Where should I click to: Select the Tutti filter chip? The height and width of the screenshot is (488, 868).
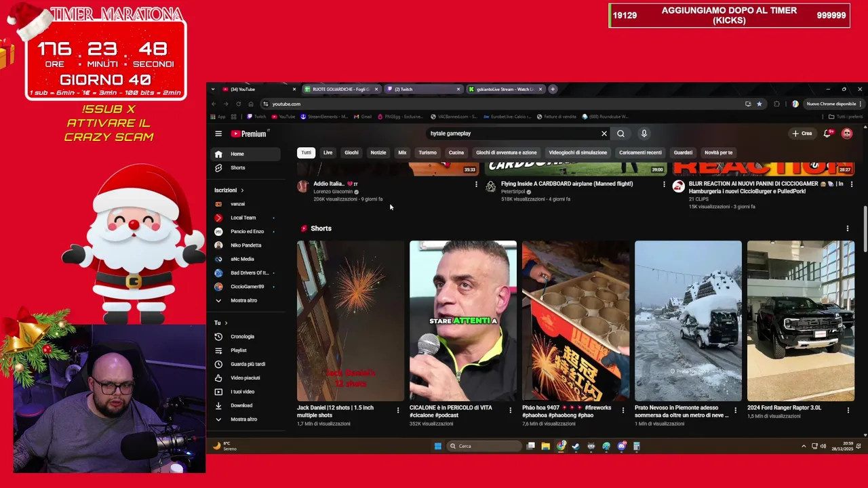pos(307,152)
